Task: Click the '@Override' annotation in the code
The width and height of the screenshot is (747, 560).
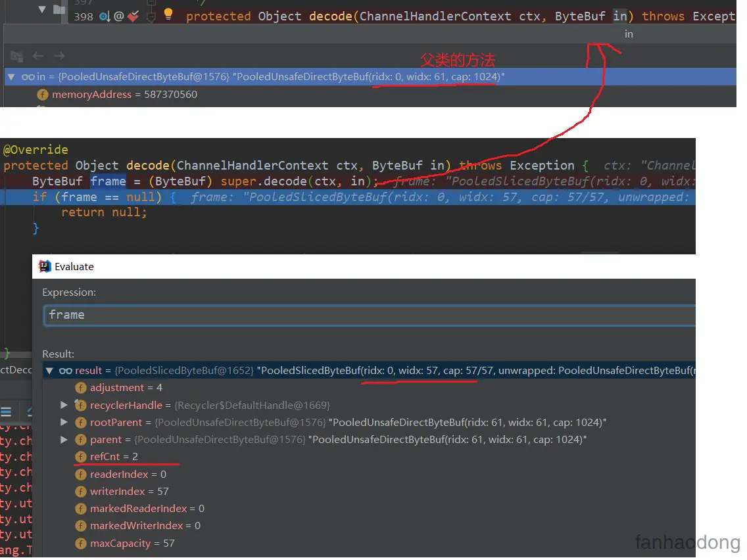Action: (x=36, y=149)
